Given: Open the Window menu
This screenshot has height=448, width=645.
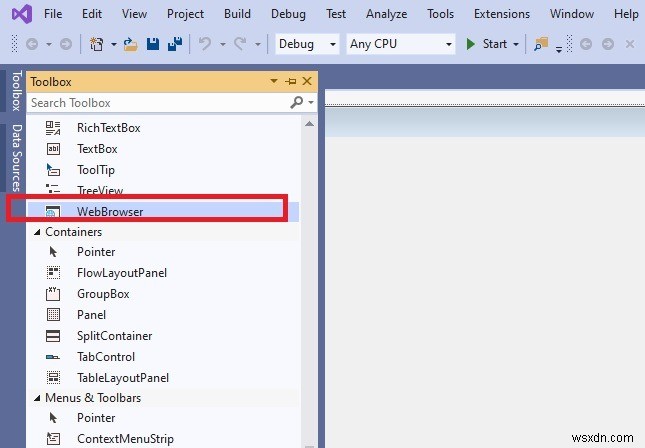Looking at the screenshot, I should pyautogui.click(x=572, y=14).
